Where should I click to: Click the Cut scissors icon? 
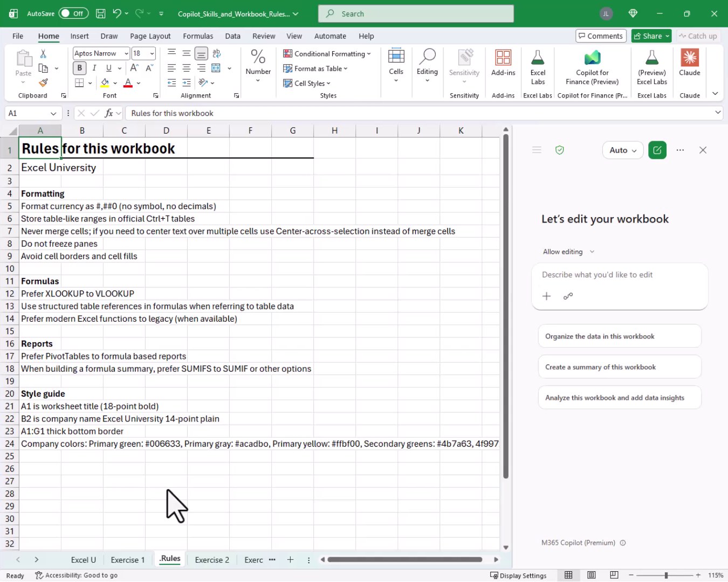pos(43,53)
